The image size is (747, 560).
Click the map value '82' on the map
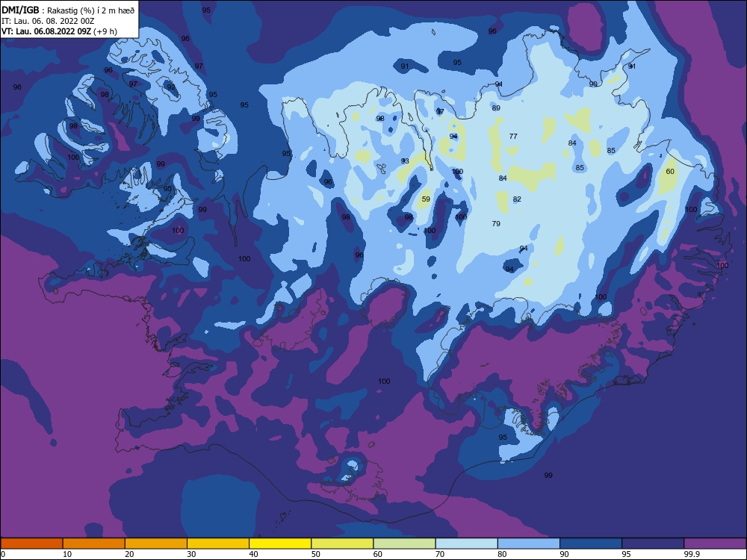[517, 199]
